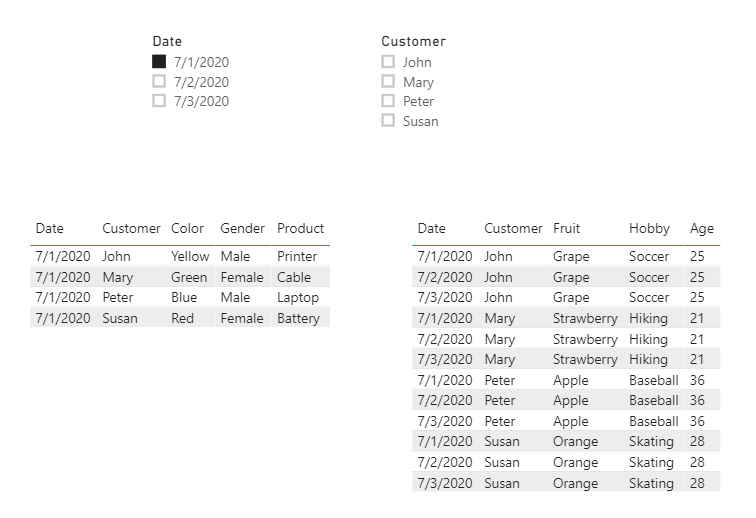The image size is (756, 518).
Task: Click date 7/1/2020 in Susan's left-table row
Action: [63, 318]
